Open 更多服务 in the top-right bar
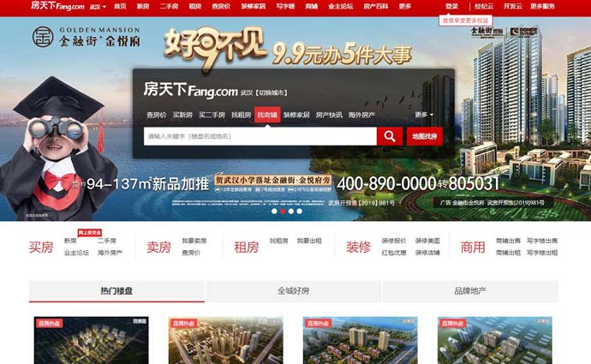The image size is (591, 364). click(x=542, y=6)
